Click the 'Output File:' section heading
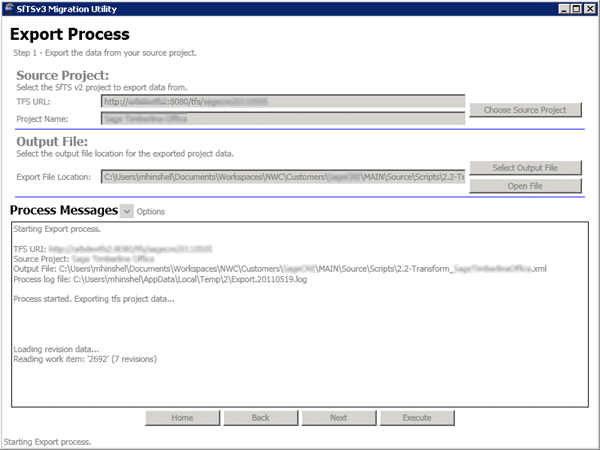The height and width of the screenshot is (450, 600). point(52,142)
